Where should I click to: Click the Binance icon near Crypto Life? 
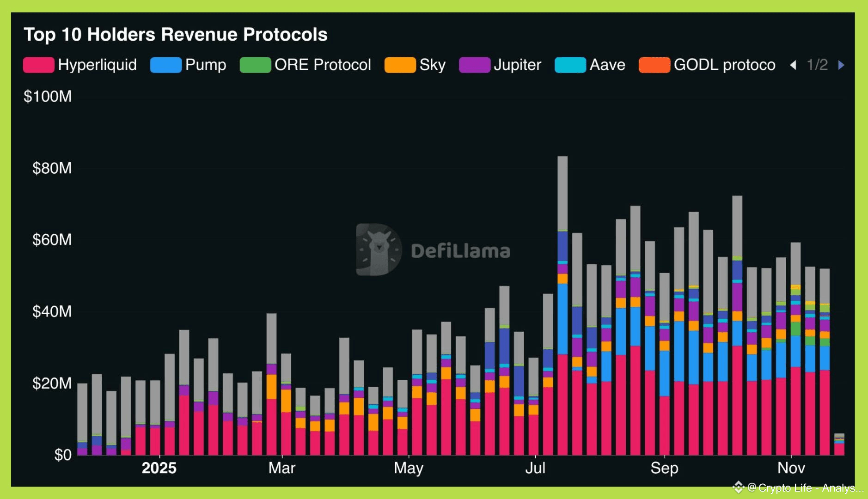point(738,487)
